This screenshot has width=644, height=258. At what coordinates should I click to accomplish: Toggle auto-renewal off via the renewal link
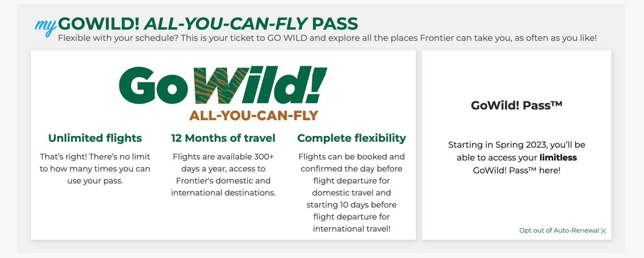coord(559,230)
